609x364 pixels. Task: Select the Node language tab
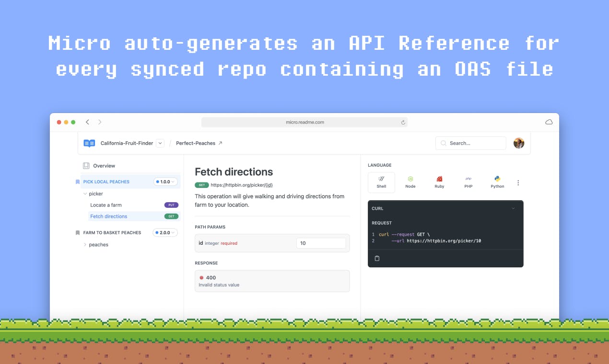coord(410,182)
